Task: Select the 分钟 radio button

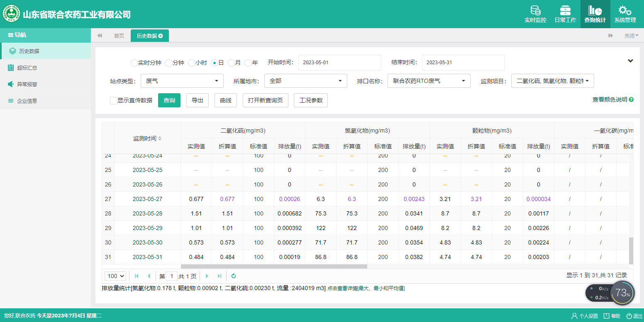Action: point(168,63)
